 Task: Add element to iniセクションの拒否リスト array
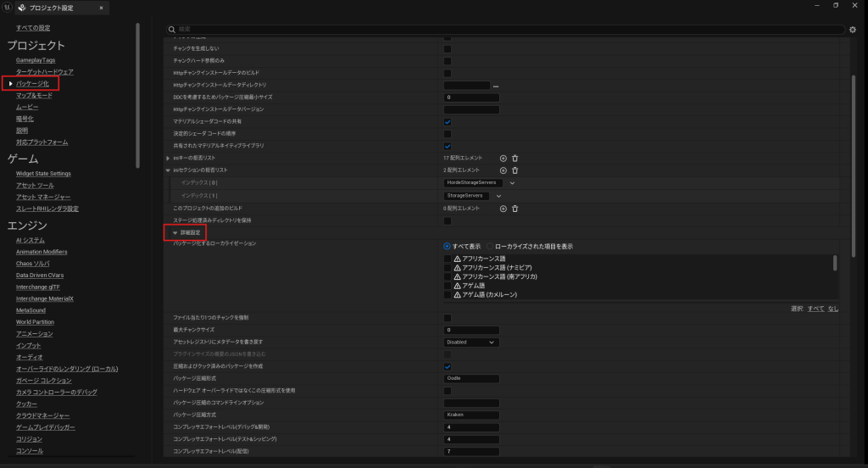click(x=503, y=170)
